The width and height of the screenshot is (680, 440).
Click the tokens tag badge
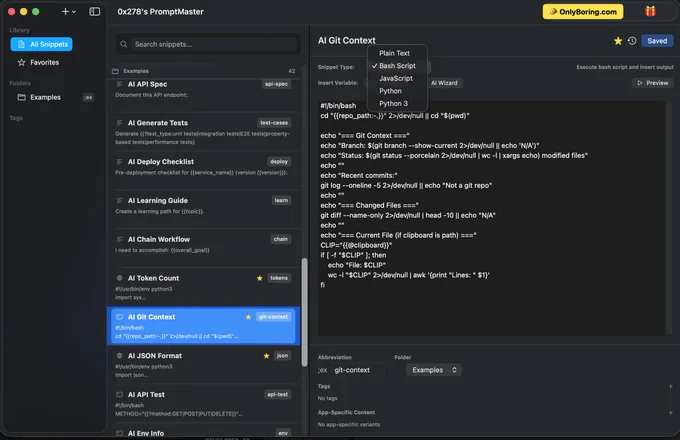click(279, 278)
